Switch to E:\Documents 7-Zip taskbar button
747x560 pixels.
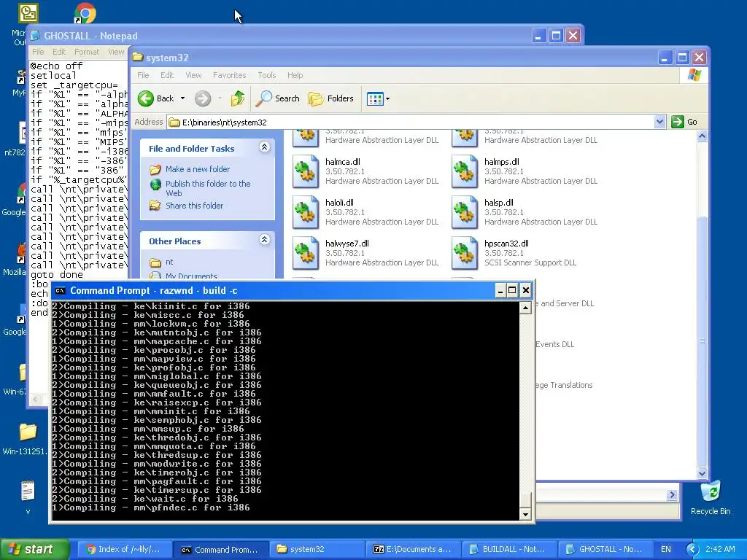(x=413, y=549)
